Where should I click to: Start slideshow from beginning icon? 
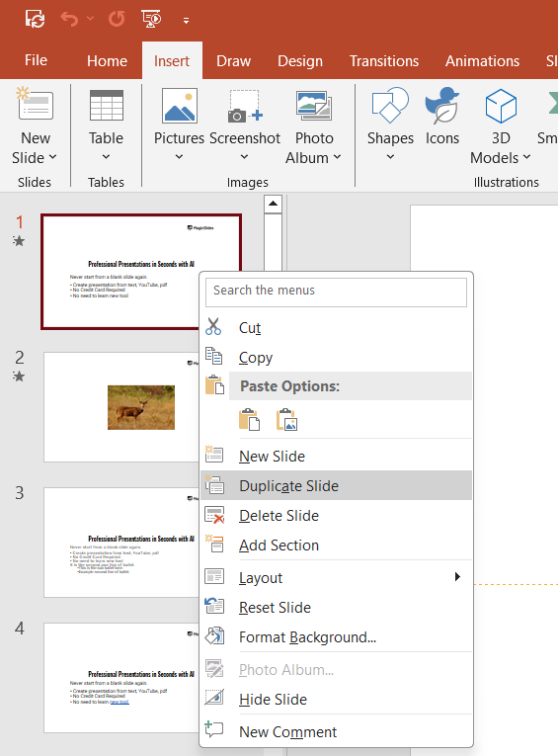coord(151,19)
